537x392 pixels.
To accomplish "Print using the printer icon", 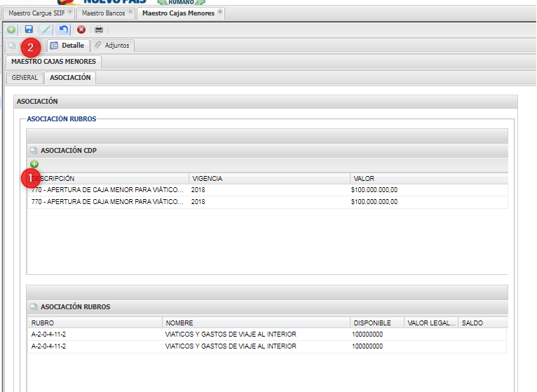I will pyautogui.click(x=99, y=29).
